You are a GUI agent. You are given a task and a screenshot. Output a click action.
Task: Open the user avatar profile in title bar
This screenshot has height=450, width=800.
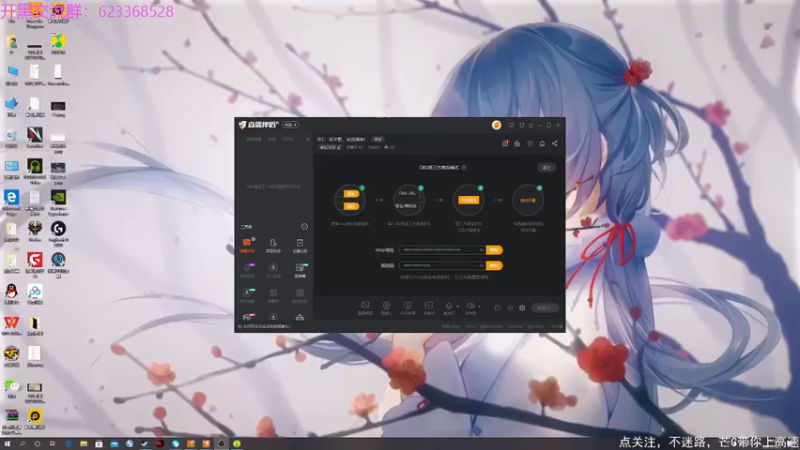pos(496,125)
